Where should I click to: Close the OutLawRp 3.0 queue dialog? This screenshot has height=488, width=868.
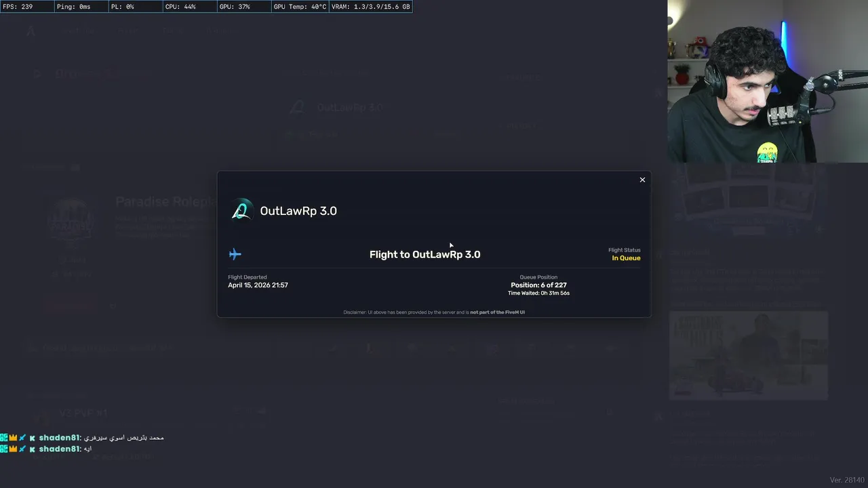click(642, 180)
